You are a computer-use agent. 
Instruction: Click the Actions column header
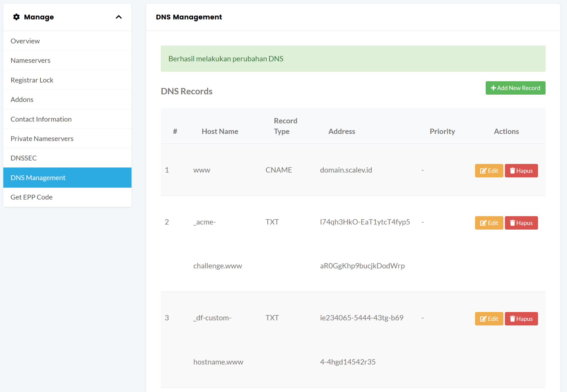click(x=506, y=131)
